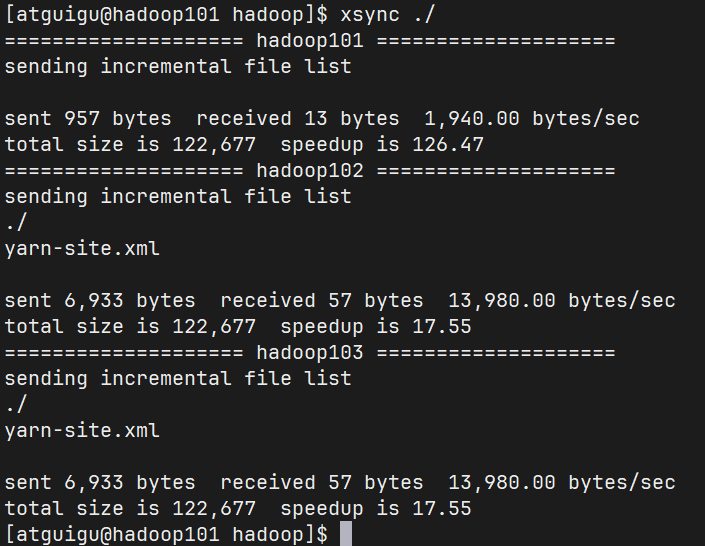The image size is (705, 546).
Task: Click 'total size is 122,677' in the hadoop101 section
Action: (130, 144)
